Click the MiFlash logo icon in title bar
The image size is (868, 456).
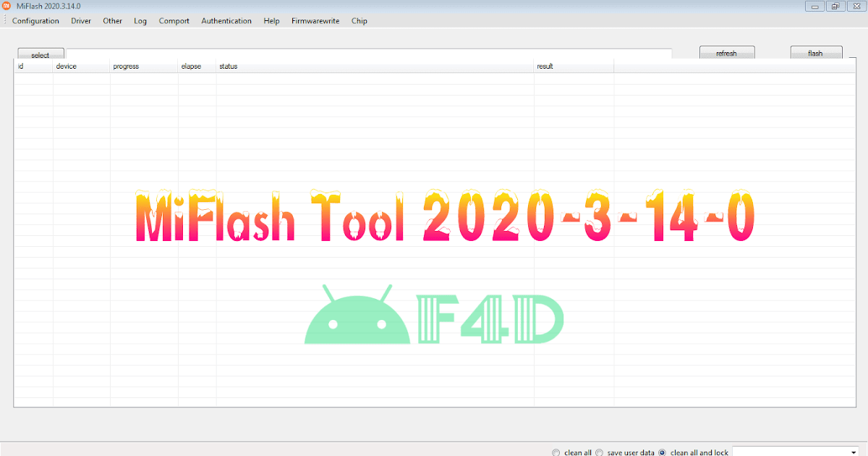click(x=7, y=5)
